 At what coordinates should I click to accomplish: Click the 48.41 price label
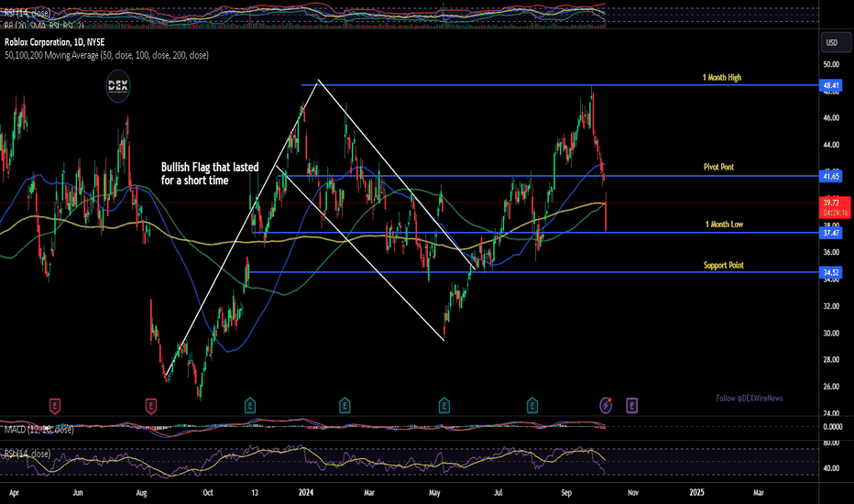pos(830,85)
